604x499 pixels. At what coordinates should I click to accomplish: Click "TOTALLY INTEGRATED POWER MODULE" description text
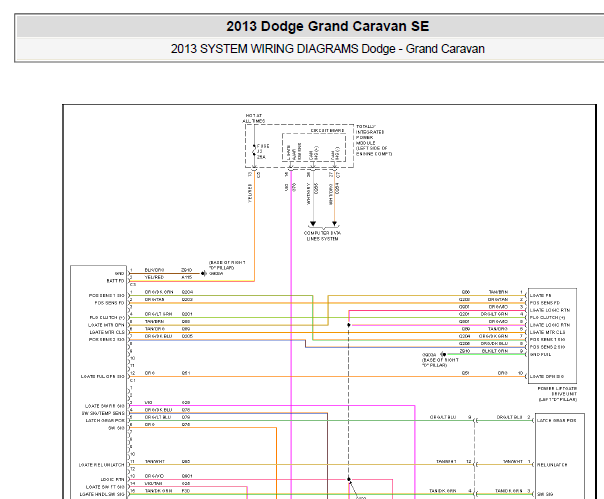374,140
